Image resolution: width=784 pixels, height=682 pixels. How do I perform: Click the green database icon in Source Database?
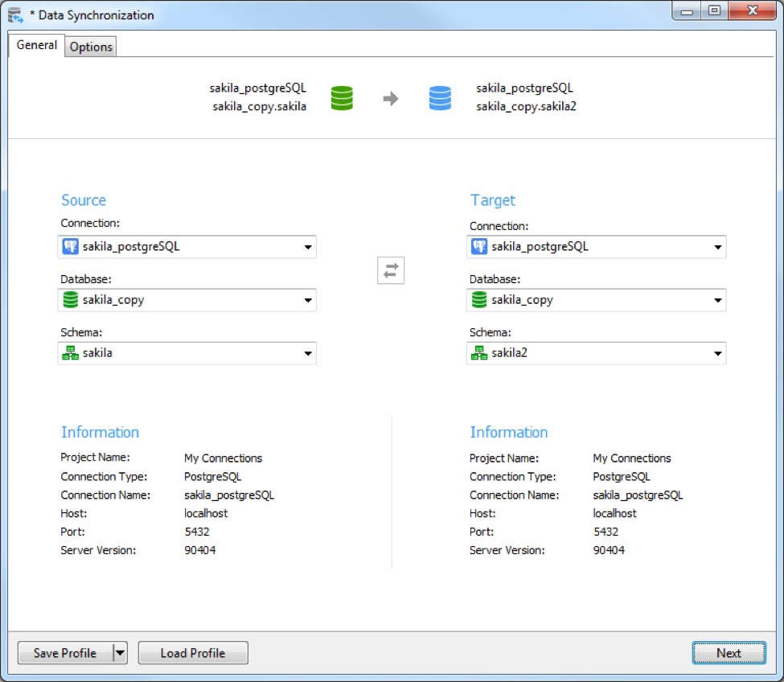coord(71,299)
